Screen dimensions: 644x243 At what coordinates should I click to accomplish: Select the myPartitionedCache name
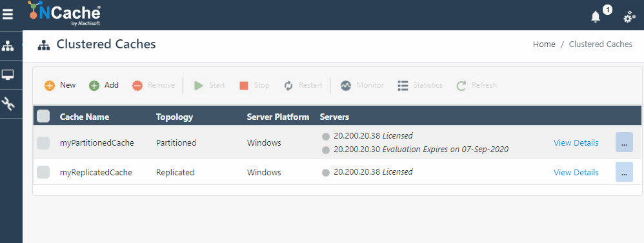click(97, 143)
